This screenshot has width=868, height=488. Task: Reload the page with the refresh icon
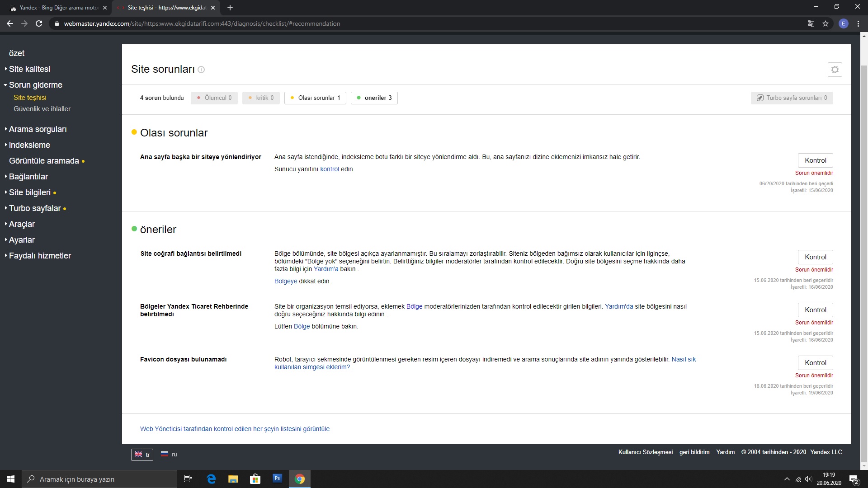point(39,23)
